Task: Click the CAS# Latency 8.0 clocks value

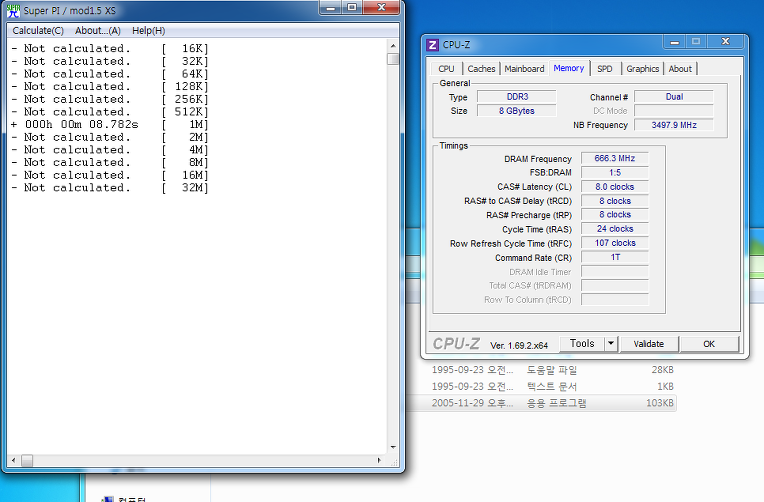Action: (x=615, y=187)
